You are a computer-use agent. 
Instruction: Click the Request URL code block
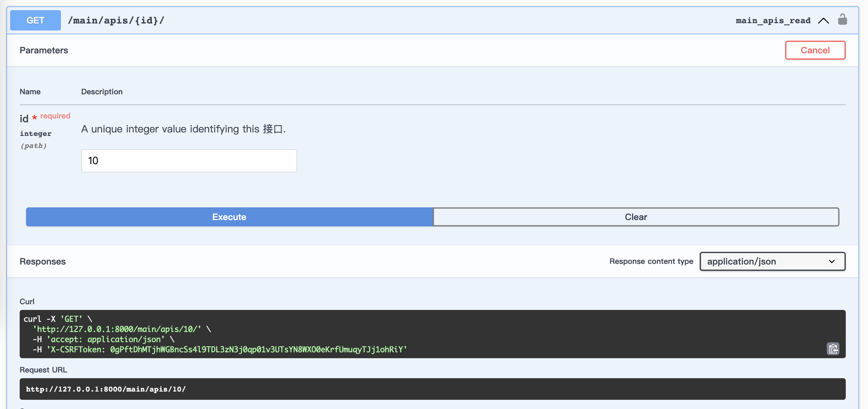432,389
